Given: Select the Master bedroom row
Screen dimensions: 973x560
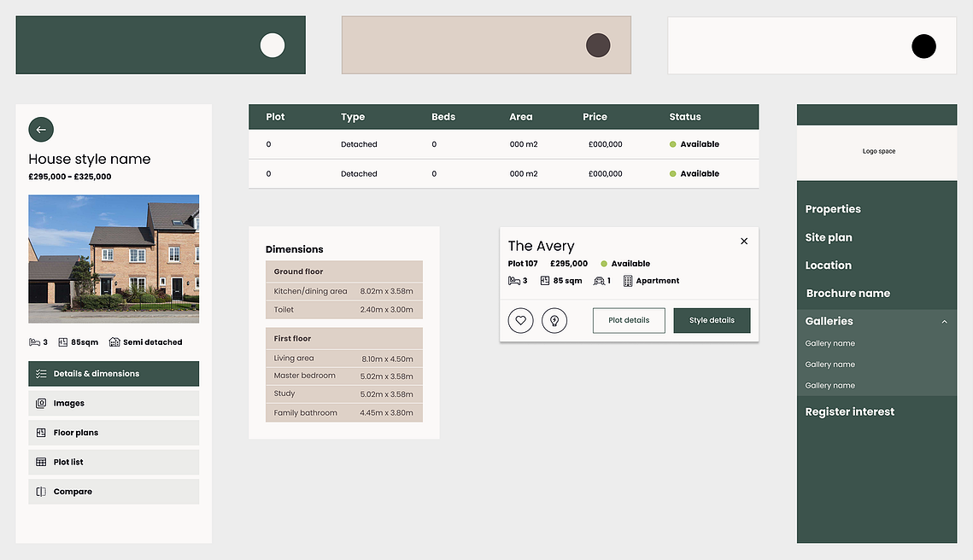Looking at the screenshot, I should (x=343, y=376).
